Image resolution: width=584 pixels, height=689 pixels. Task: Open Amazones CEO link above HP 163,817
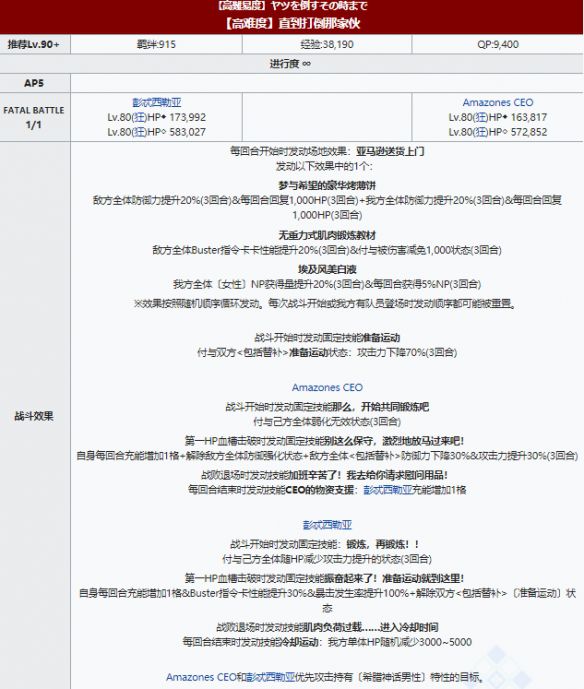[x=497, y=102]
